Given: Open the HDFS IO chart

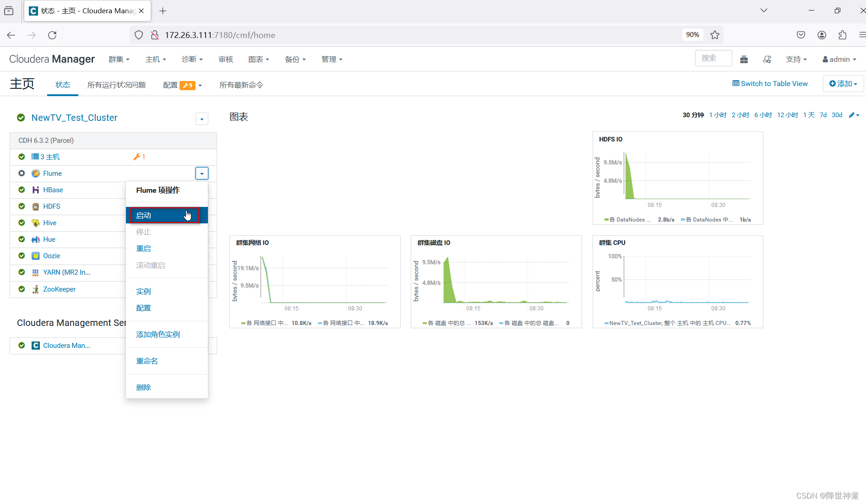Looking at the screenshot, I should pyautogui.click(x=678, y=178).
